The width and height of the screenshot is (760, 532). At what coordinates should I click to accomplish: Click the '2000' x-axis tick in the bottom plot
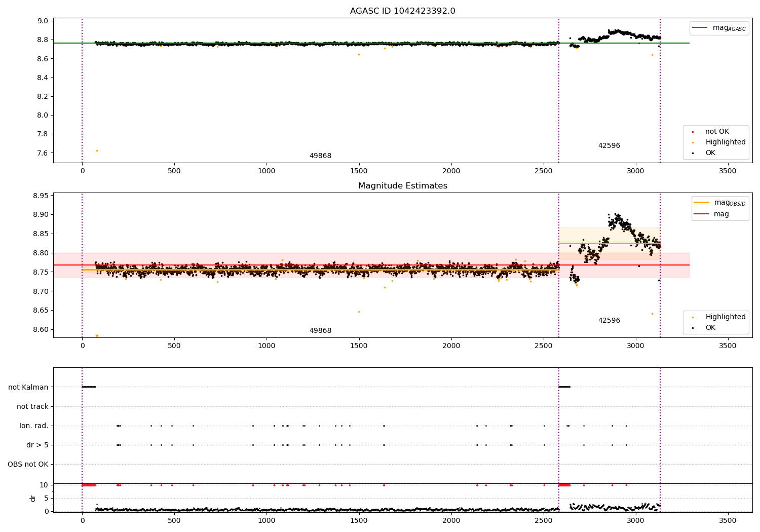[x=451, y=521]
